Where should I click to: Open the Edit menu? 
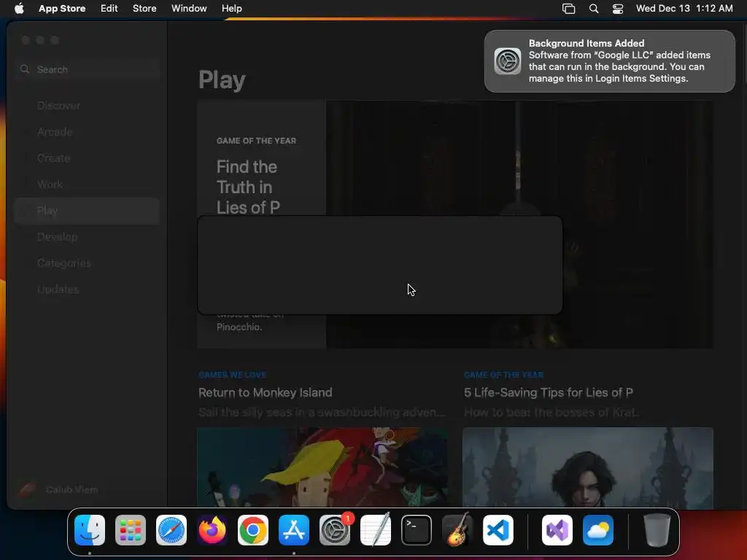tap(109, 8)
